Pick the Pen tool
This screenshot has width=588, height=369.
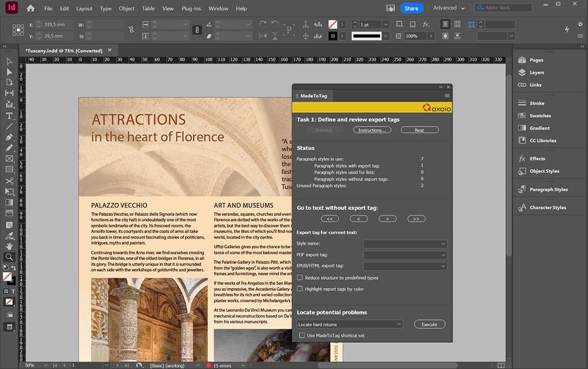coord(9,137)
